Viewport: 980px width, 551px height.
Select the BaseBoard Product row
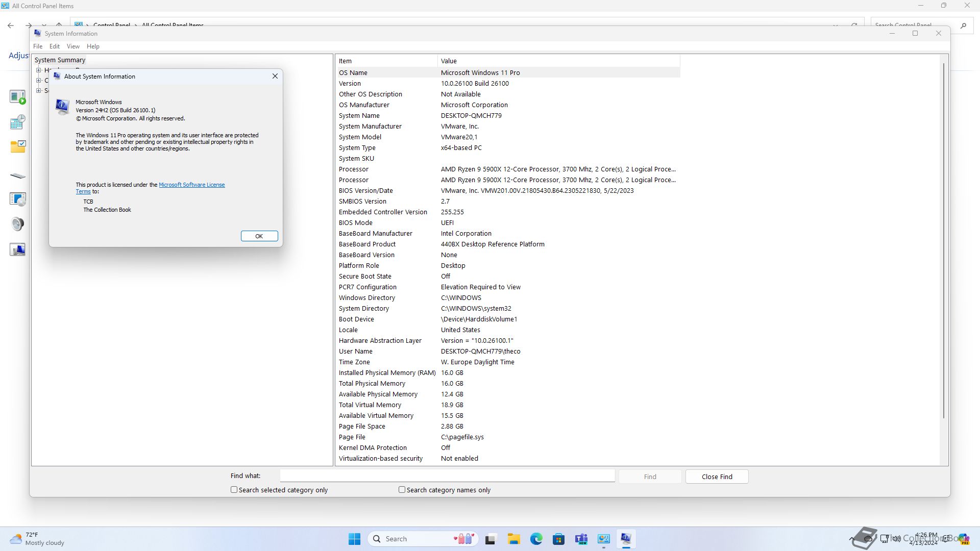click(x=508, y=244)
